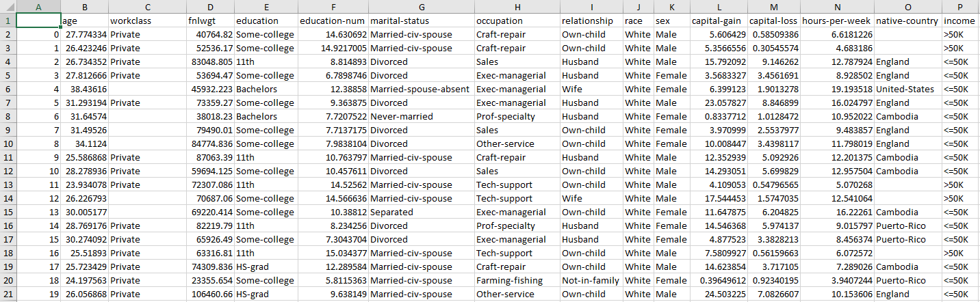The height and width of the screenshot is (302, 980).
Task: Select the 'Not-in-family' relationship cell
Action: pos(590,280)
